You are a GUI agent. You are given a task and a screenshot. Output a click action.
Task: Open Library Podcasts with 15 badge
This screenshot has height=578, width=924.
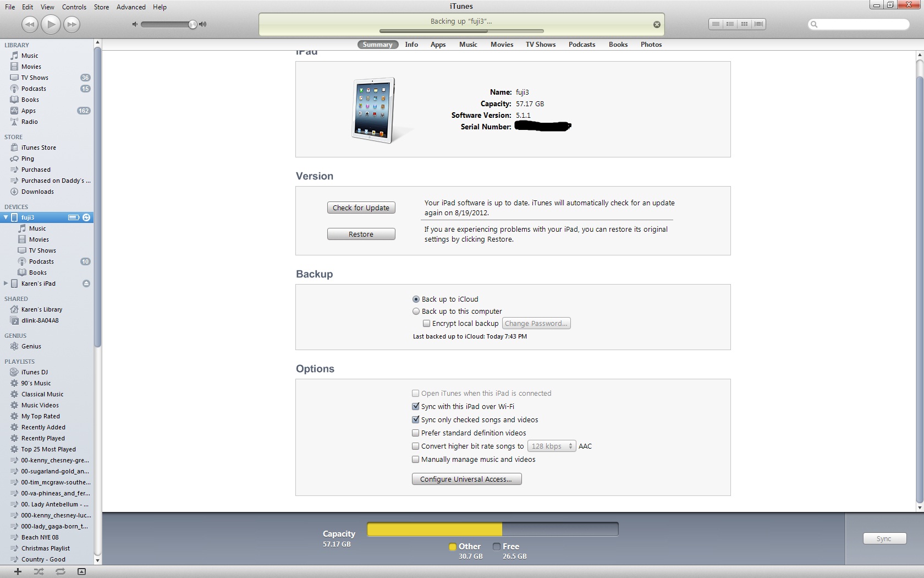[47, 89]
